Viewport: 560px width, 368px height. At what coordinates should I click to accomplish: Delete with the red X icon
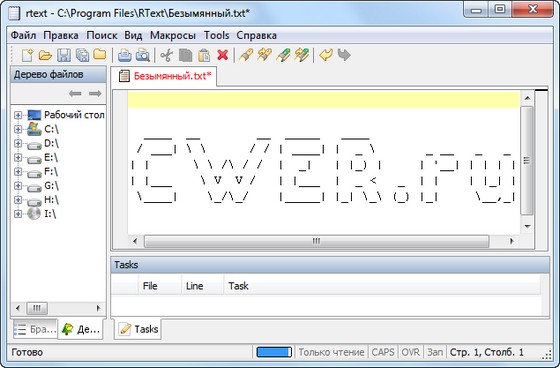(x=222, y=55)
